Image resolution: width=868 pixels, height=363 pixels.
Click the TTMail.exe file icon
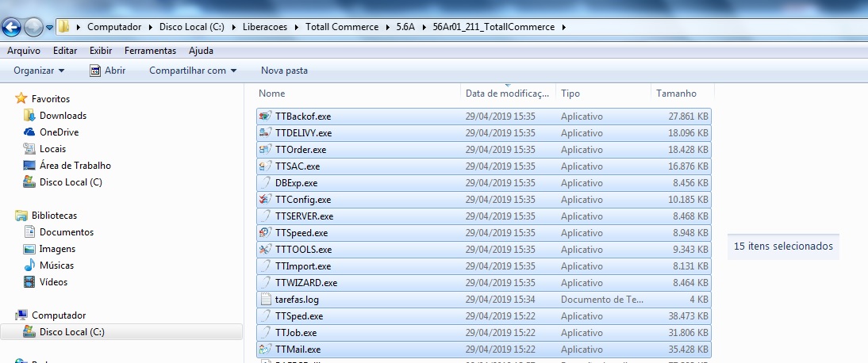coord(266,350)
